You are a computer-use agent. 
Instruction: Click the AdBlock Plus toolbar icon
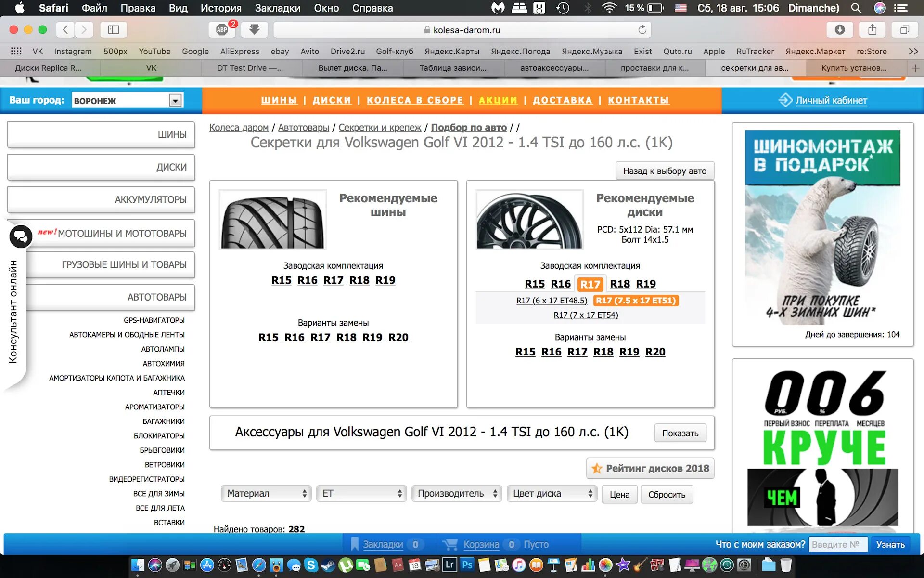(x=222, y=30)
